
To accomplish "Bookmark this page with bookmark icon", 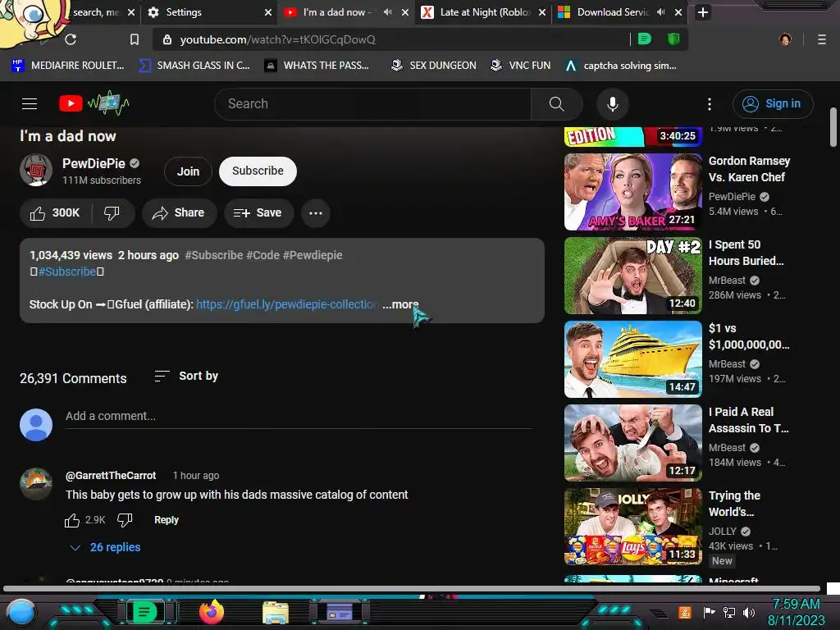I will tap(135, 39).
